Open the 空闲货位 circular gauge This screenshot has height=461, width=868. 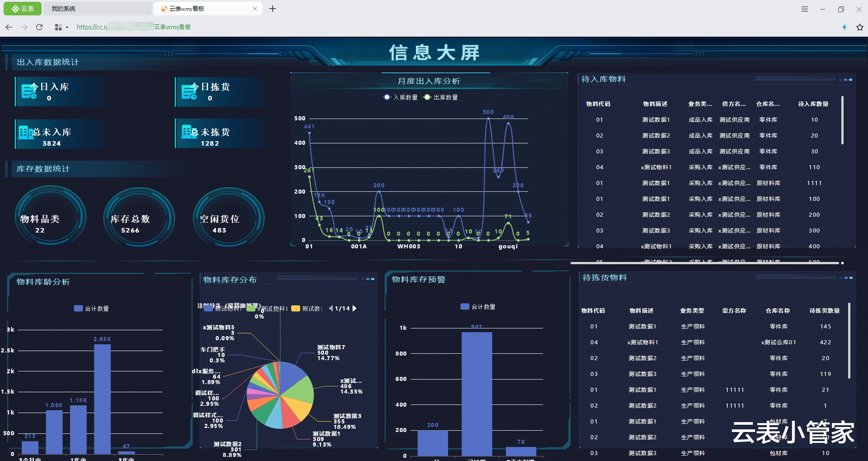click(x=229, y=216)
